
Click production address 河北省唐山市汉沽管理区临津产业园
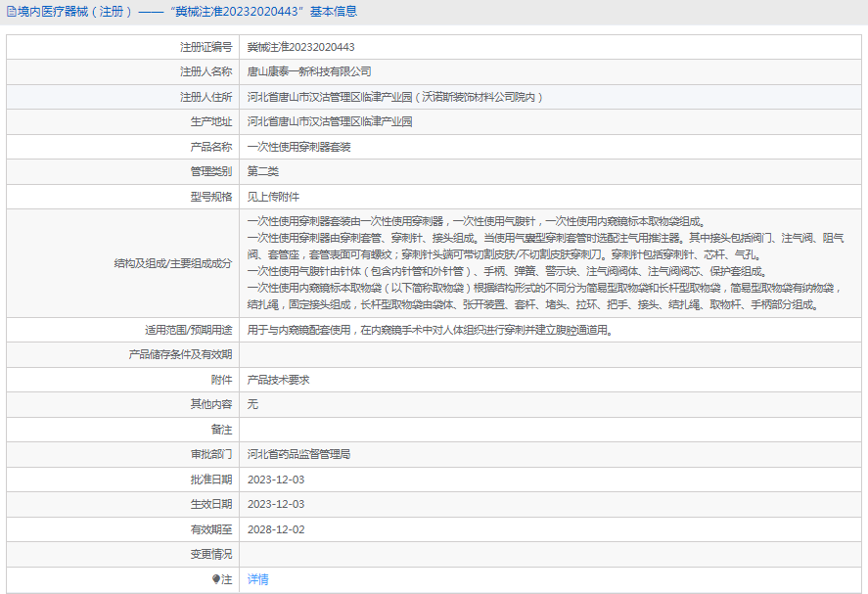(x=330, y=121)
